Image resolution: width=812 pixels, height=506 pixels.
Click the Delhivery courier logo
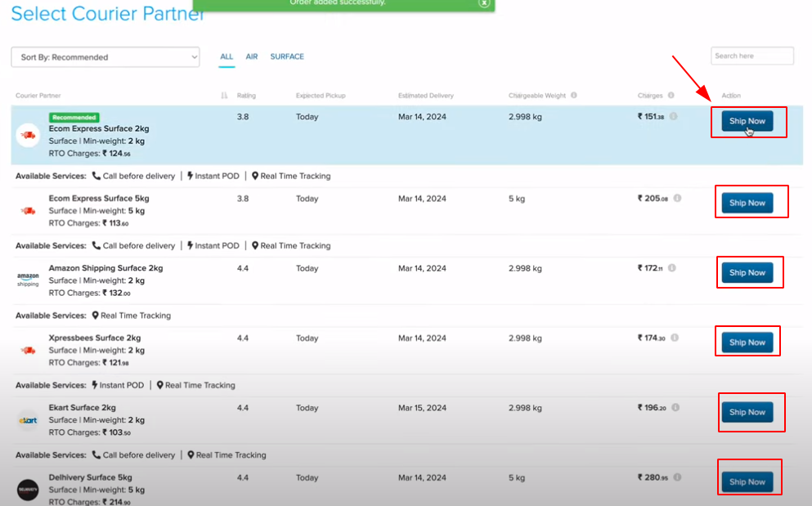(28, 490)
